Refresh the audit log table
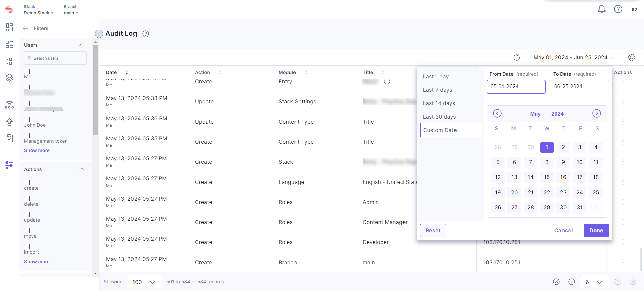Viewport: 644px width, 291px height. coord(517,57)
